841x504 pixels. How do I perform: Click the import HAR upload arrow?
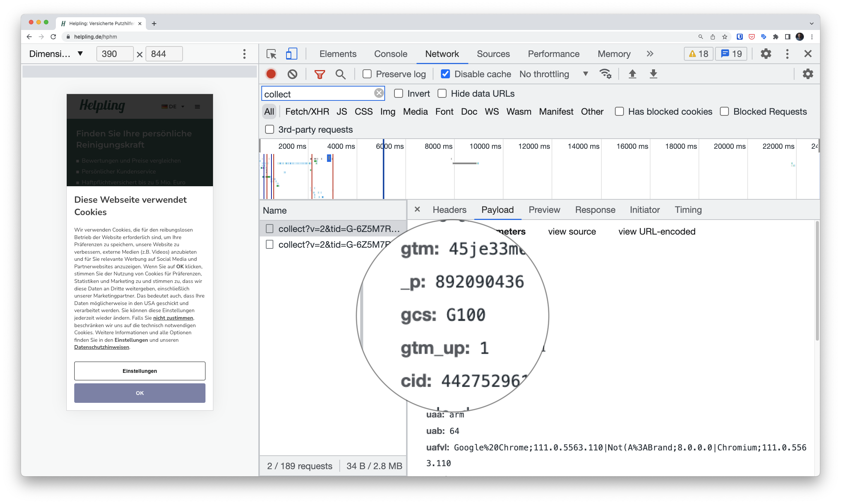pos(632,74)
